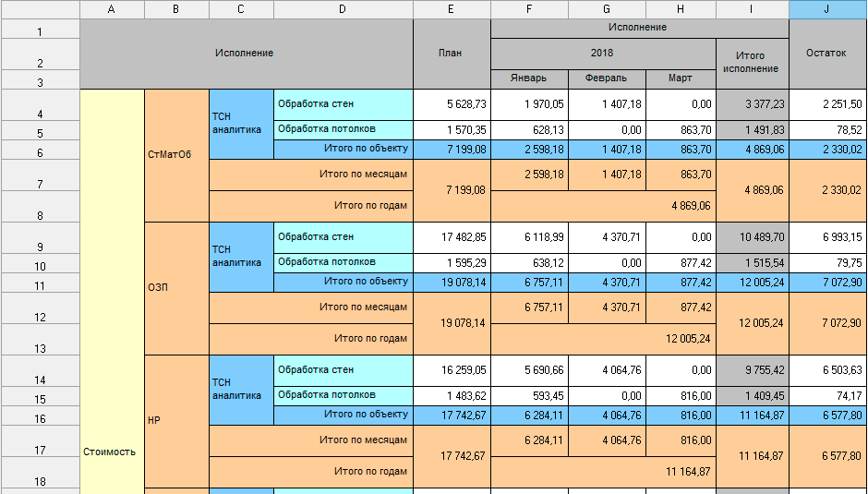This screenshot has width=868, height=494.
Task: Select the 'НР' cell
Action: (x=176, y=421)
